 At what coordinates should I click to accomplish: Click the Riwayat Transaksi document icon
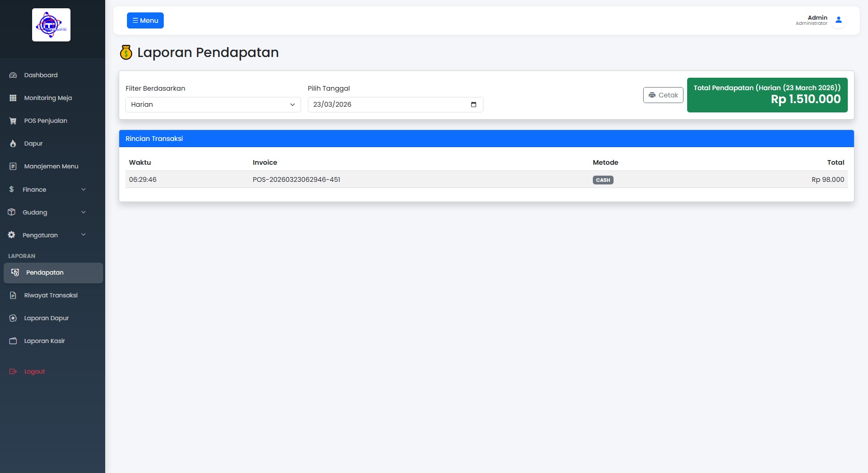(x=13, y=295)
